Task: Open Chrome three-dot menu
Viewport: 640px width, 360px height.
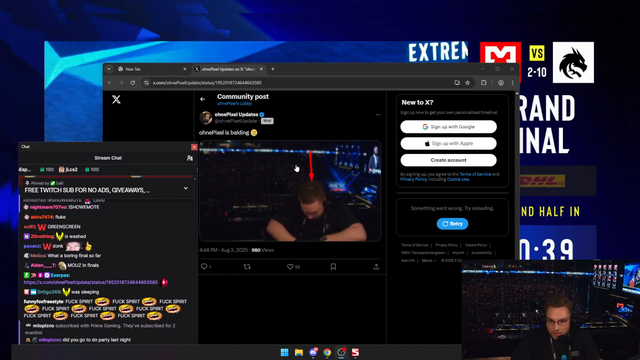Action: coord(512,83)
